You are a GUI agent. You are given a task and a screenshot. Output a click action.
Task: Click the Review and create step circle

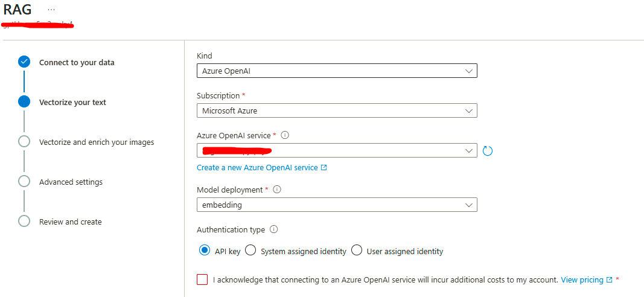[24, 221]
